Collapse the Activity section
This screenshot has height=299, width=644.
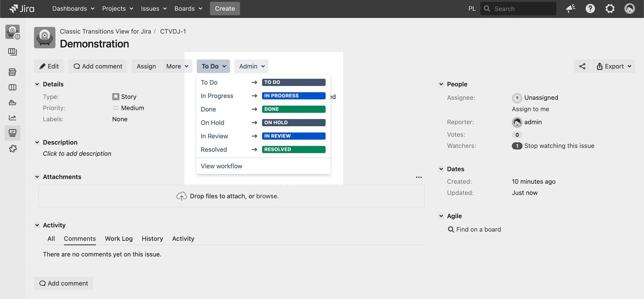click(x=37, y=225)
